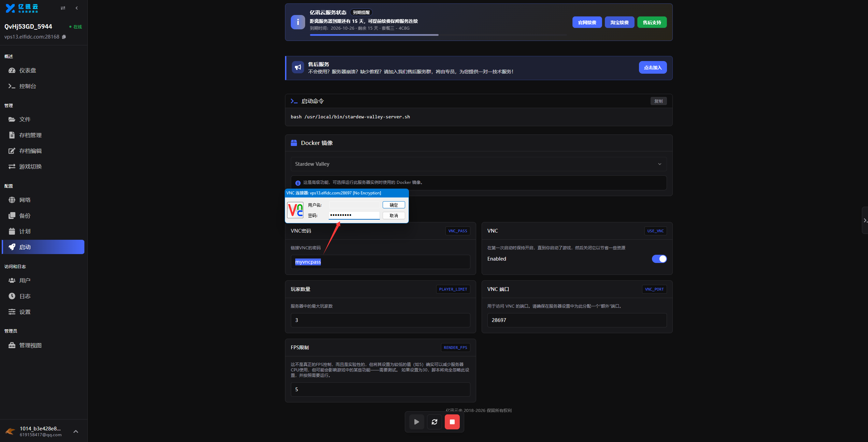868x442 pixels.
Task: Open the Stardew Valley Docker image dropdown
Action: pos(479,164)
